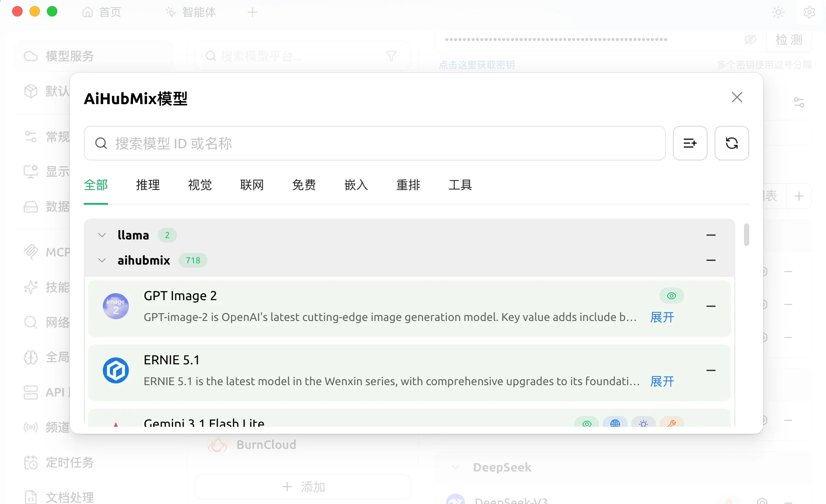This screenshot has height=504, width=826.
Task: Remove ERNIE 5.1 model
Action: (x=711, y=370)
